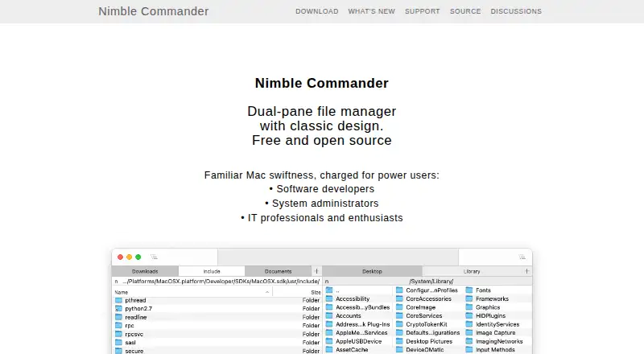The image size is (644, 354).
Task: Switch to the Desktop tab
Action: click(372, 271)
